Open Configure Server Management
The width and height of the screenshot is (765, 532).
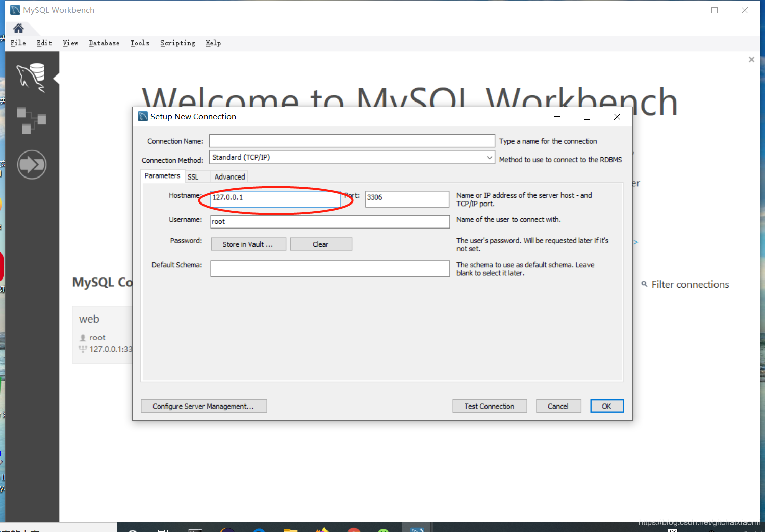click(x=203, y=406)
